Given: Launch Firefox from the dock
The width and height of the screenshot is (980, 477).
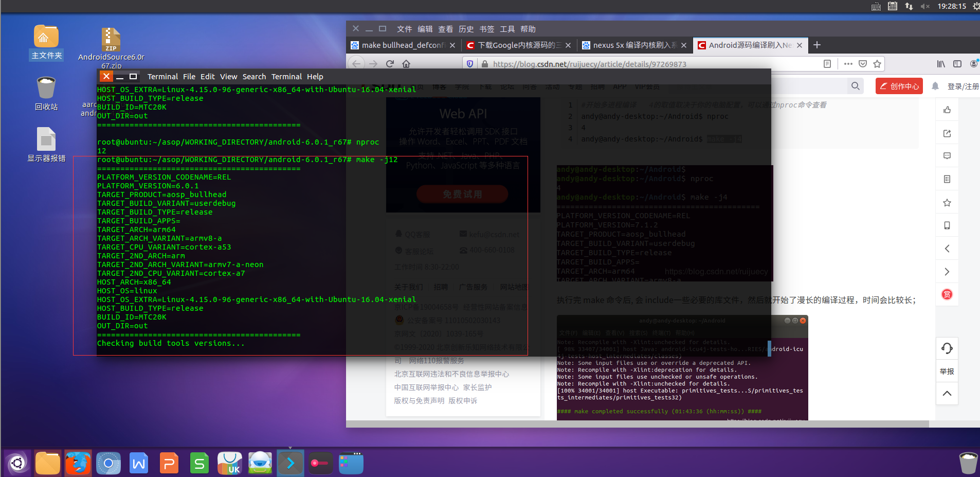Looking at the screenshot, I should (78, 463).
